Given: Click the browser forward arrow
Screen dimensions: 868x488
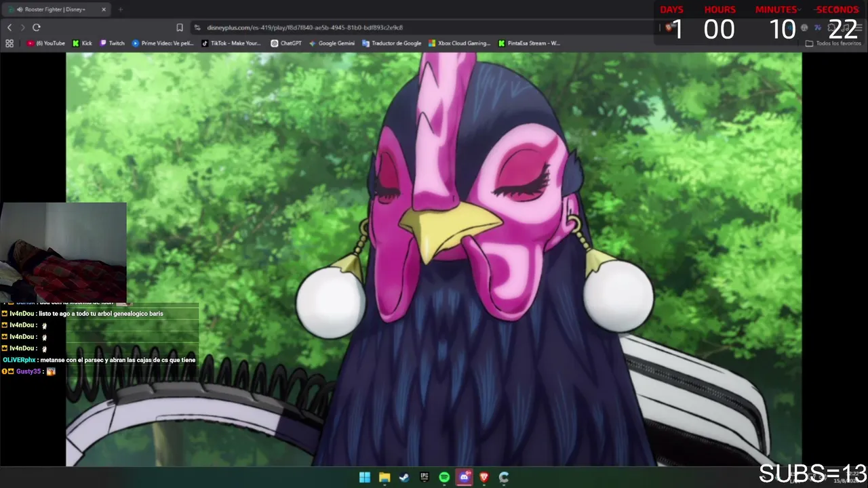Looking at the screenshot, I should tap(22, 27).
